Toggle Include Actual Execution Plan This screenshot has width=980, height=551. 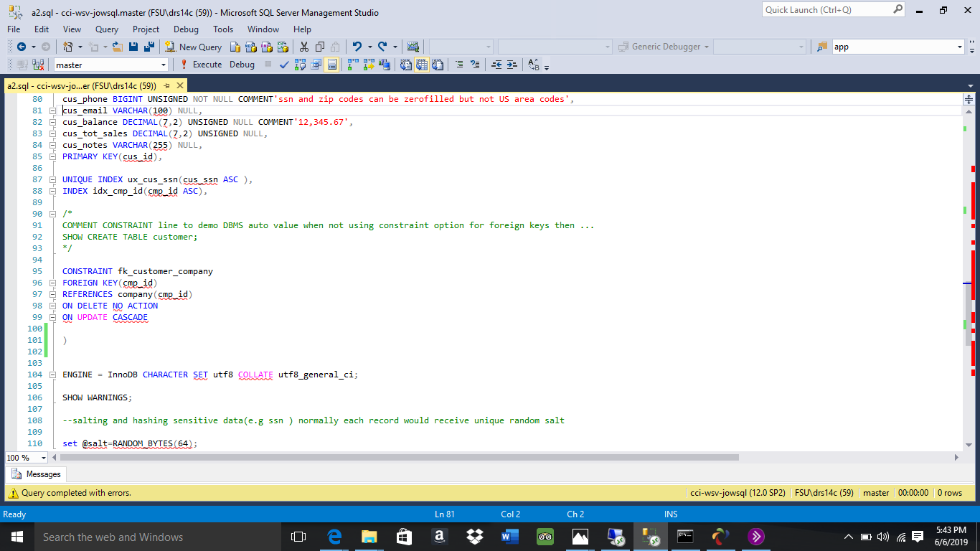coord(352,65)
